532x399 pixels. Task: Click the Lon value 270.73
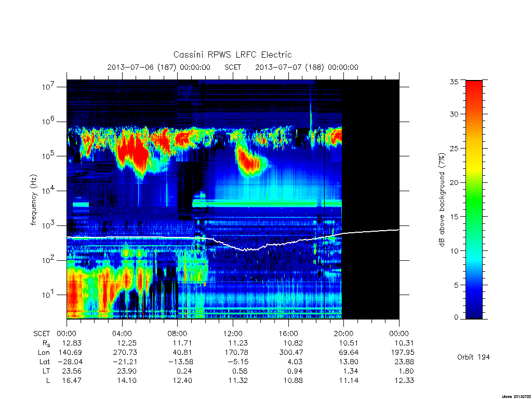pyautogui.click(x=125, y=353)
